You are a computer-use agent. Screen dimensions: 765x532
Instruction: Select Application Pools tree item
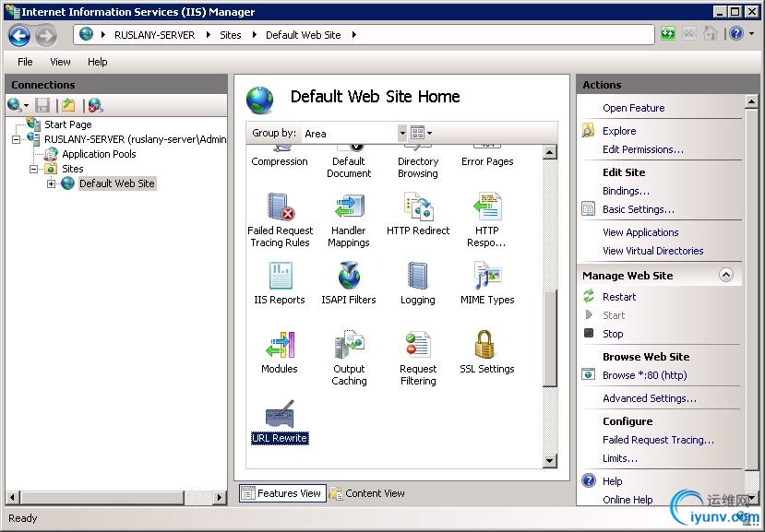(99, 154)
